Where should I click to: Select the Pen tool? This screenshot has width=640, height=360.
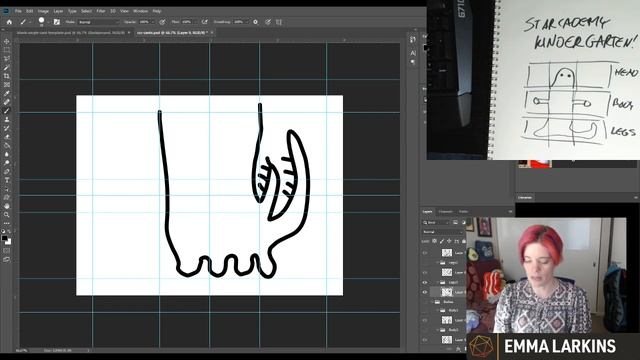pyautogui.click(x=7, y=171)
